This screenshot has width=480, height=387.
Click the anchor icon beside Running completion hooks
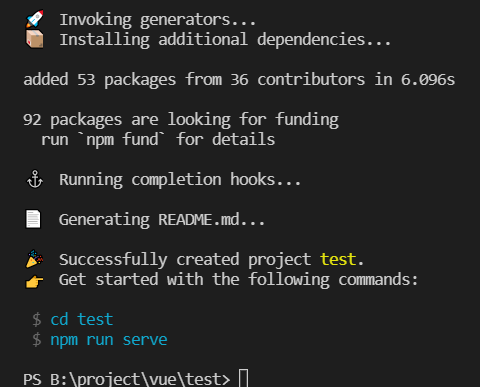pos(35,179)
